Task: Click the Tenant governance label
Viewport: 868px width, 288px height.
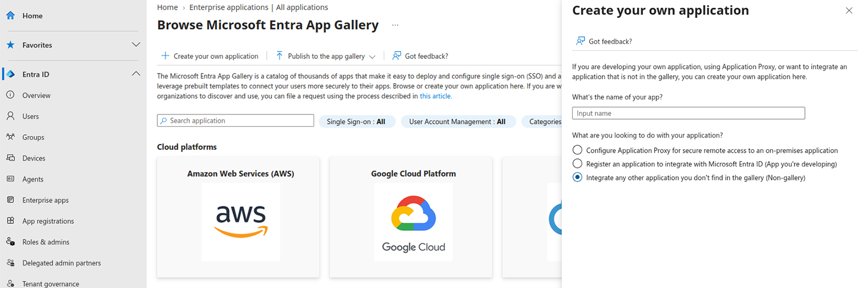Action: 51,284
